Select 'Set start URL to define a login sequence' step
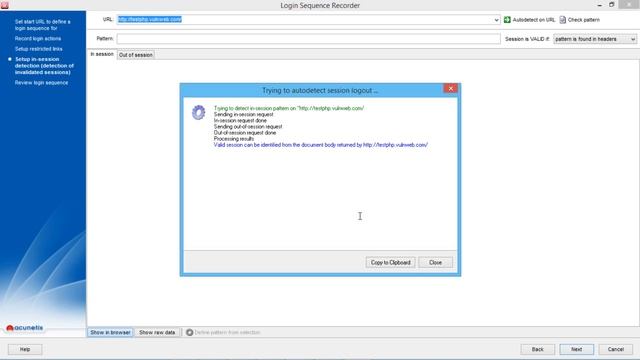 (x=43, y=25)
